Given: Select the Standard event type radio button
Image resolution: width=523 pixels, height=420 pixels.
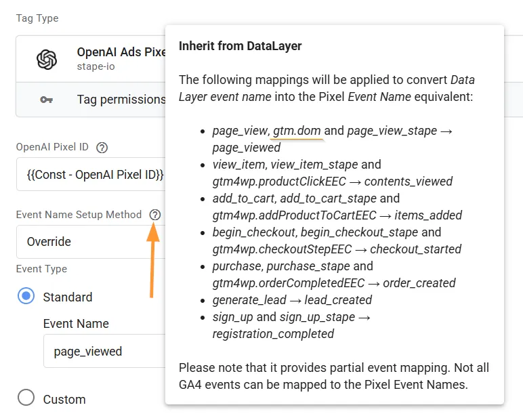Looking at the screenshot, I should (26, 296).
